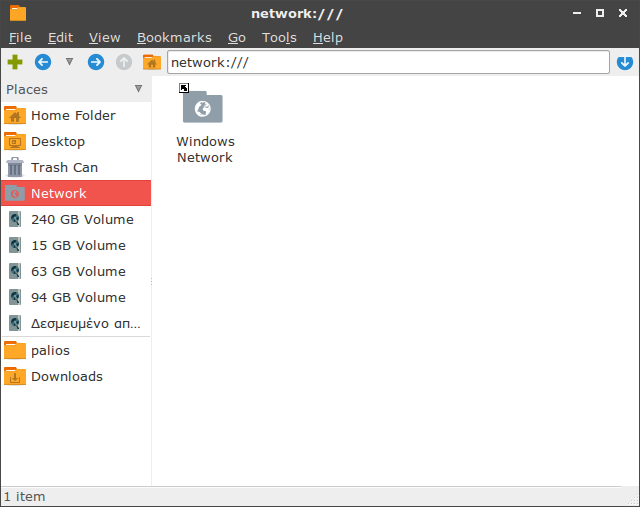Screen dimensions: 640x507
Task: Open the View menu
Action: [104, 38]
